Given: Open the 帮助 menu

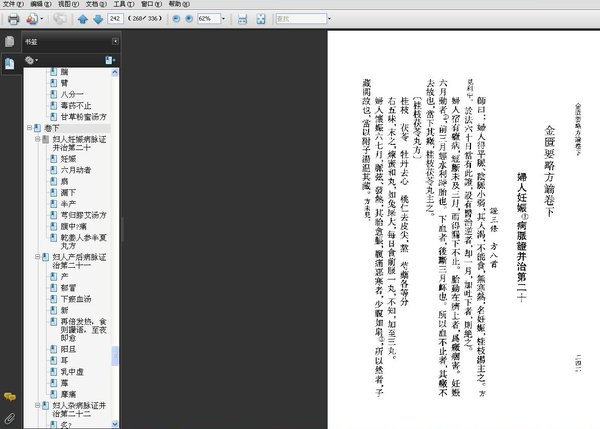Looking at the screenshot, I should pos(179,4).
